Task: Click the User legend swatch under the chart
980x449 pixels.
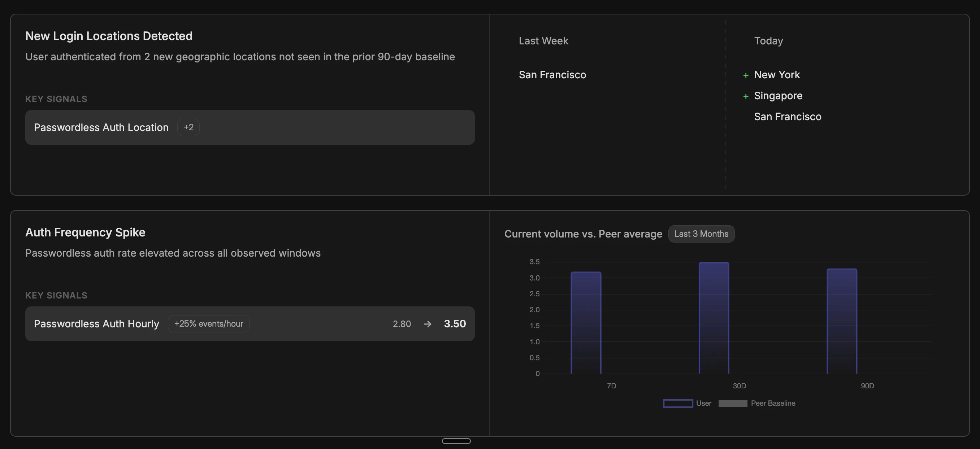Action: [x=677, y=404]
